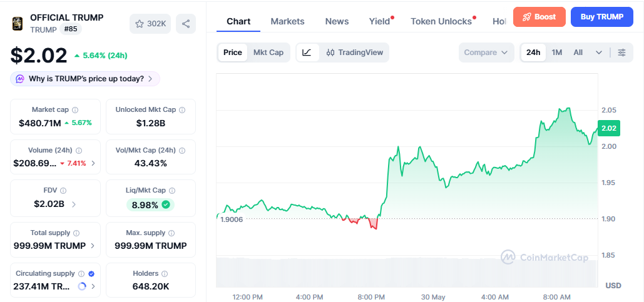Image resolution: width=644 pixels, height=302 pixels.
Task: Expand Volume (24h) details chevron
Action: point(93,163)
